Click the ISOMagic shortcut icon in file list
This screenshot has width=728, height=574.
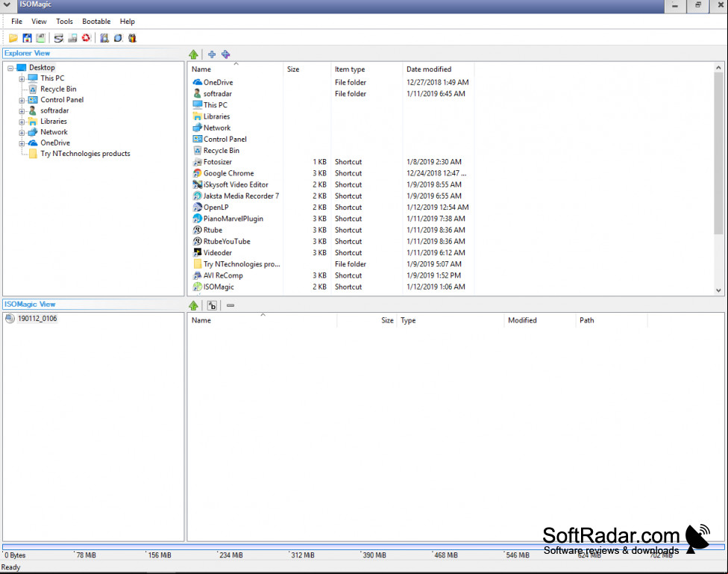(198, 287)
